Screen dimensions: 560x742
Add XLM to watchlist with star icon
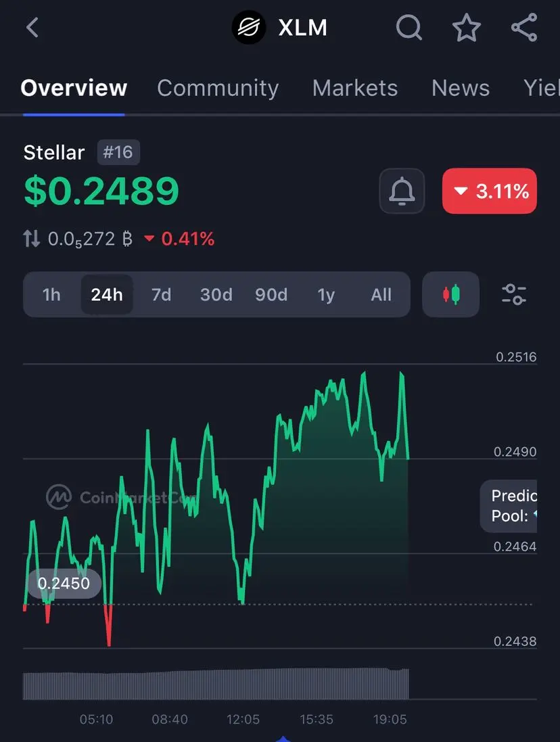click(467, 28)
